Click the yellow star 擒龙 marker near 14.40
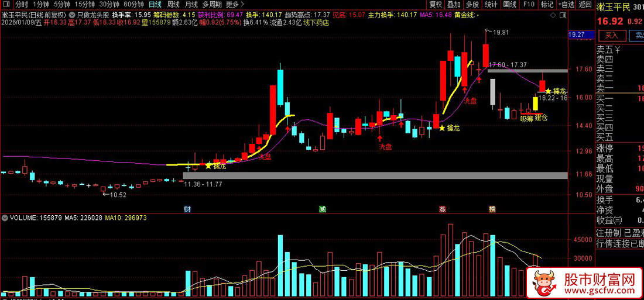The width and height of the screenshot is (644, 300). coord(442,128)
